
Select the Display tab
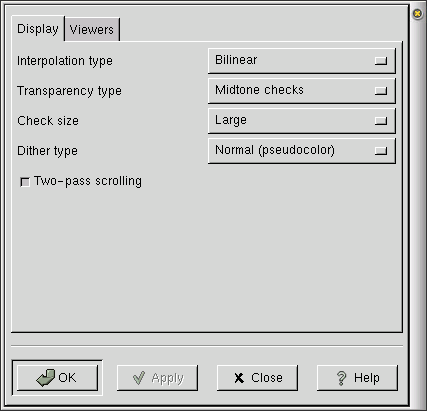pos(38,29)
